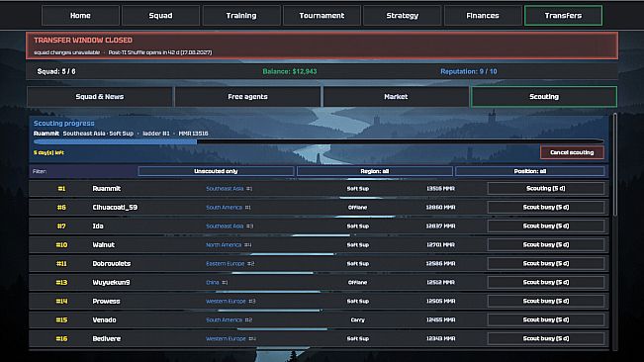Cancel the current scouting
Image resolution: width=644 pixels, height=362 pixels.
[x=572, y=152]
